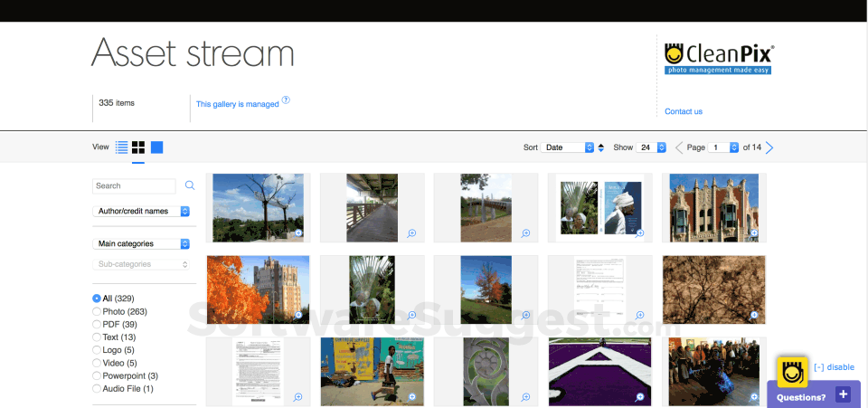Switch to list view icon
This screenshot has height=408, width=868.
click(x=121, y=147)
